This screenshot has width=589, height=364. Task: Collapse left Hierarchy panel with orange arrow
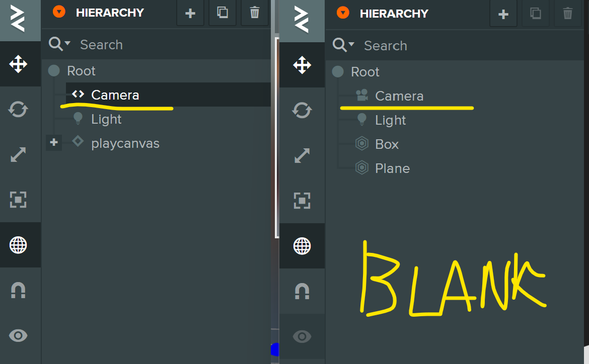pyautogui.click(x=59, y=12)
